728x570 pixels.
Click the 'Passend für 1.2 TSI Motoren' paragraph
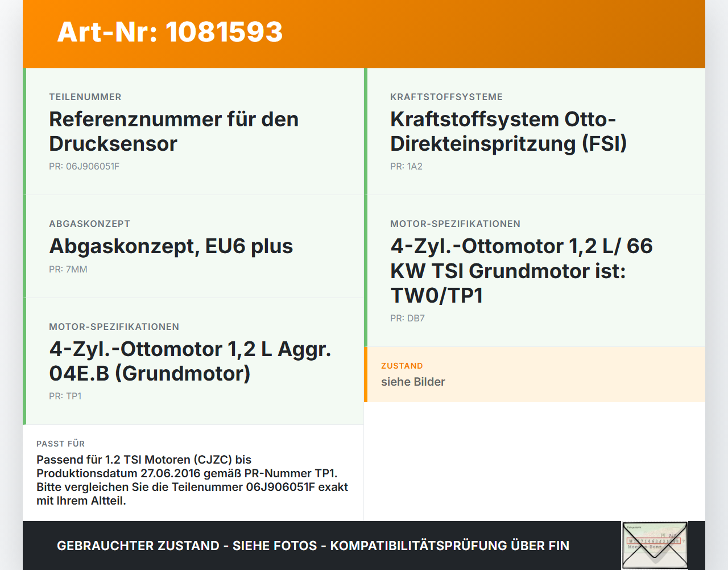click(192, 480)
